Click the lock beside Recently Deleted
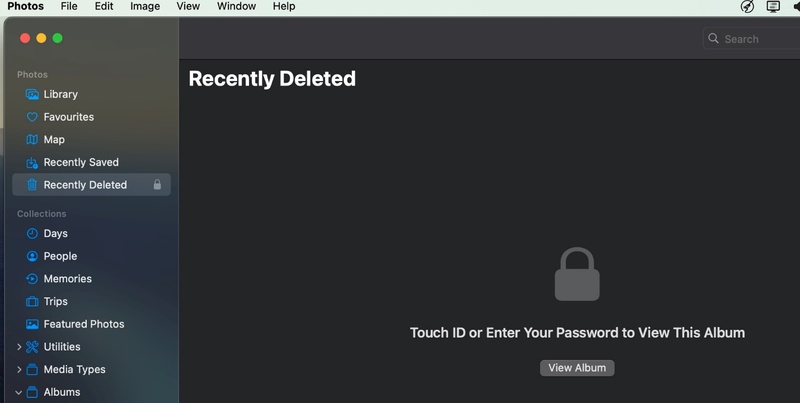 [157, 185]
